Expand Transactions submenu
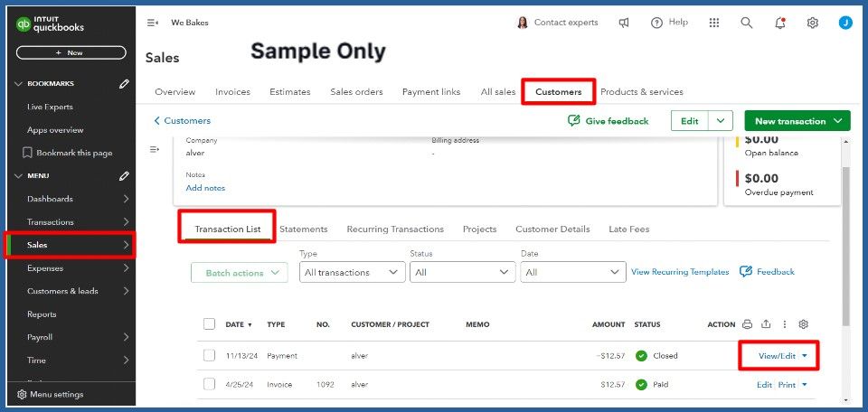868x412 pixels. [x=127, y=221]
